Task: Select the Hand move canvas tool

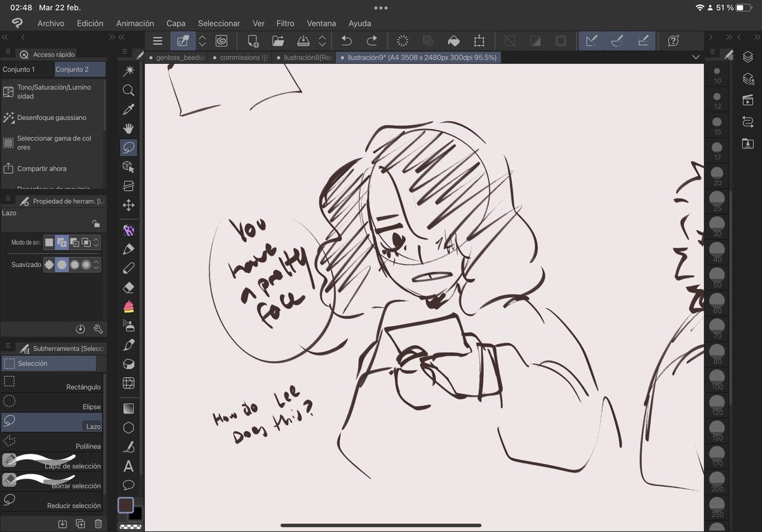Action: (129, 128)
